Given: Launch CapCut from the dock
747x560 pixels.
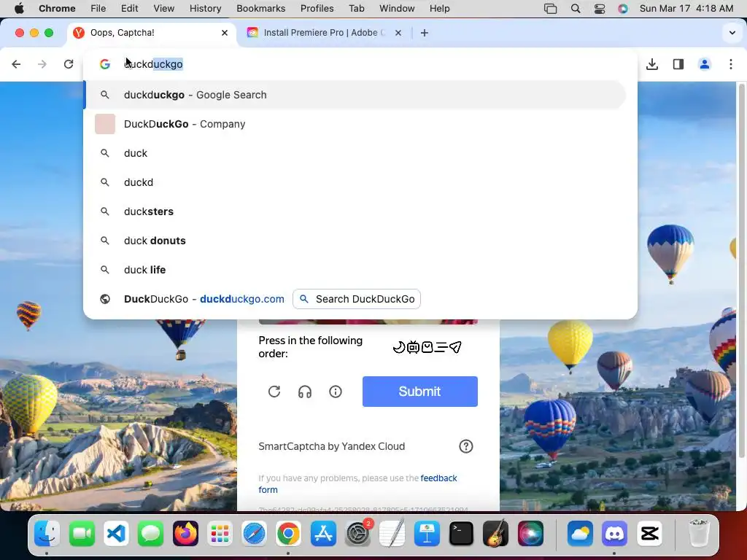Looking at the screenshot, I should pos(649,533).
